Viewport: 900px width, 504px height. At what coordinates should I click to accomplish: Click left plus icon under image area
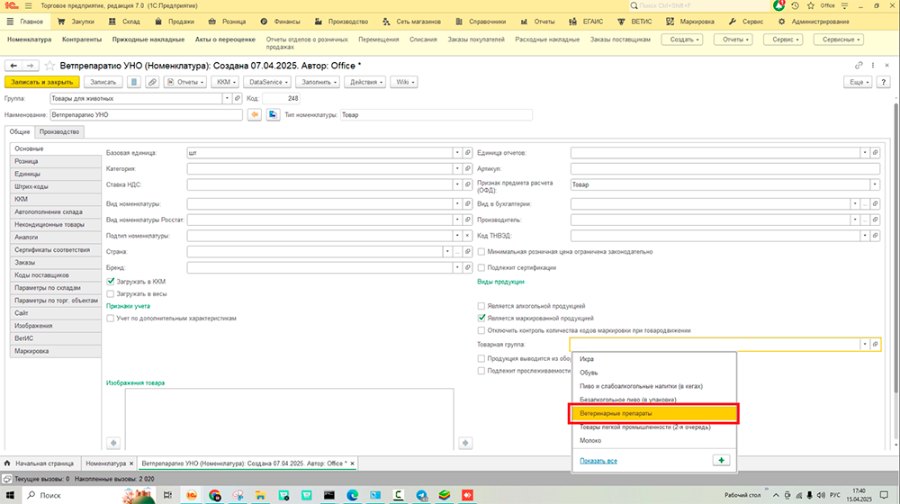tap(113, 443)
